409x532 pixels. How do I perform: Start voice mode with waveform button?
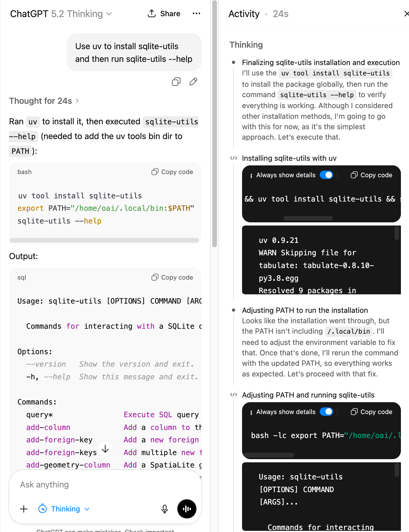coord(187,509)
